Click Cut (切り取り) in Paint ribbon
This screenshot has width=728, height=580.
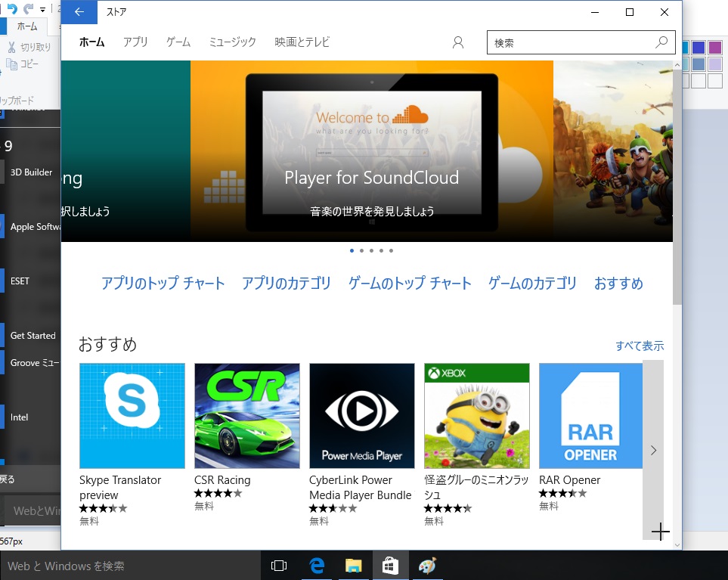tap(29, 47)
